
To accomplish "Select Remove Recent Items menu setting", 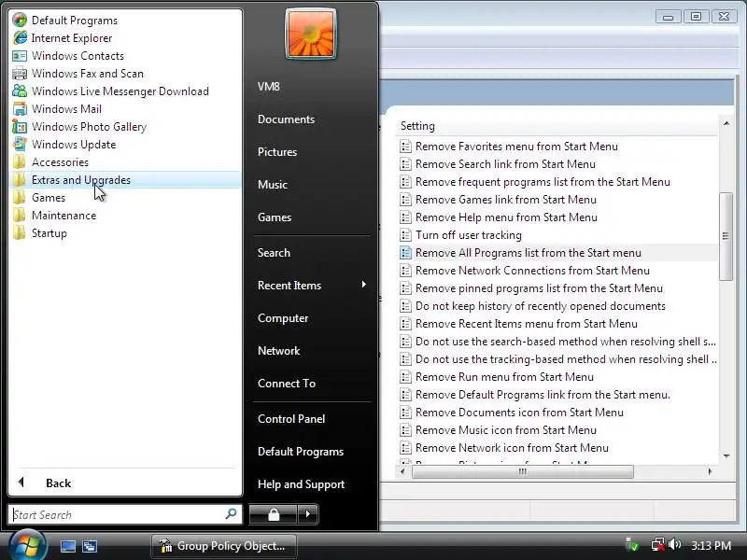I will [527, 324].
